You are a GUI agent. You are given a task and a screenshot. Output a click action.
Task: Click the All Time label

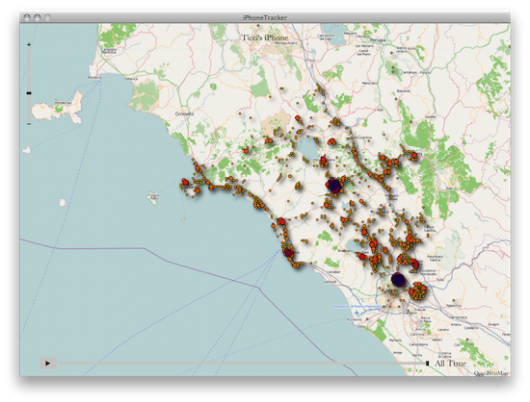point(450,363)
